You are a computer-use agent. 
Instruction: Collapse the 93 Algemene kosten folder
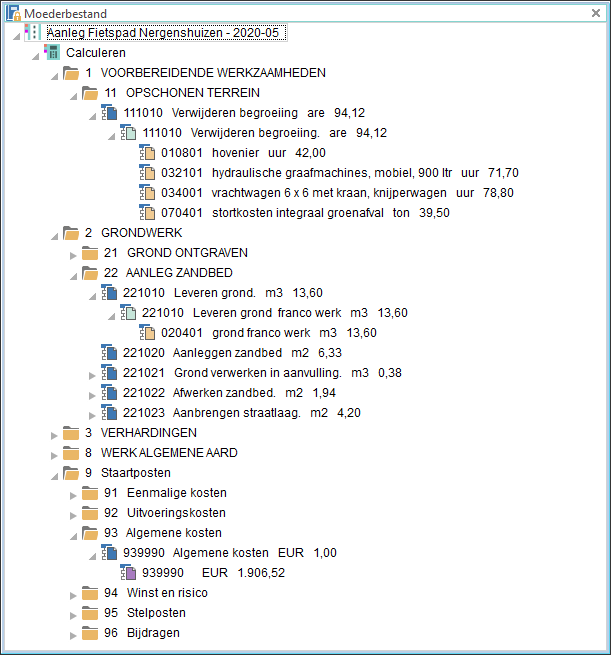coord(72,534)
